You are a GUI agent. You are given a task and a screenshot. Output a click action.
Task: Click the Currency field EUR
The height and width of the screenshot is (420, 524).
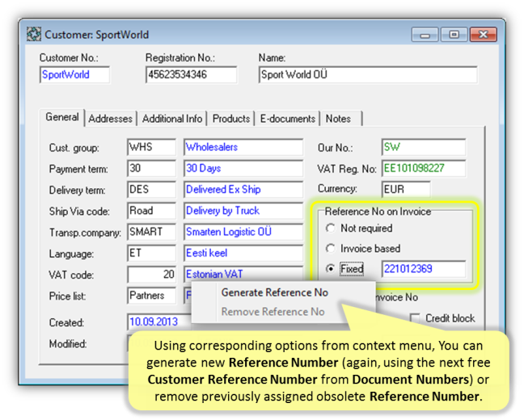tap(406, 189)
